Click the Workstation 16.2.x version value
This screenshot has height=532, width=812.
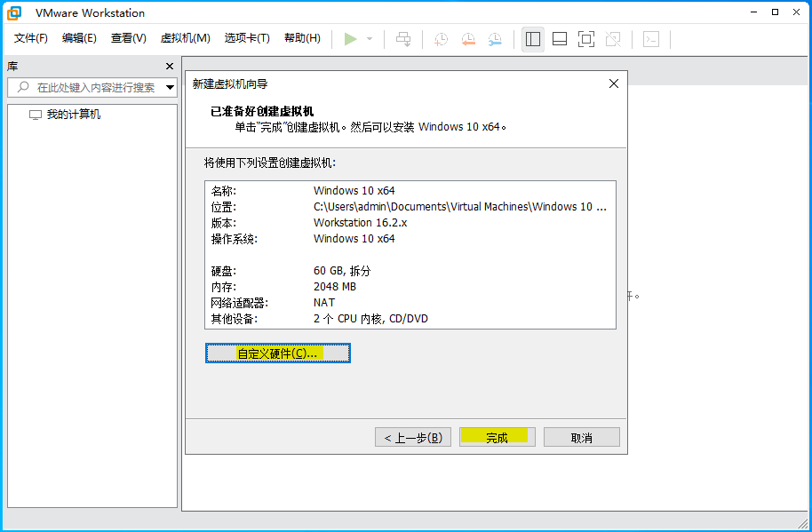361,223
